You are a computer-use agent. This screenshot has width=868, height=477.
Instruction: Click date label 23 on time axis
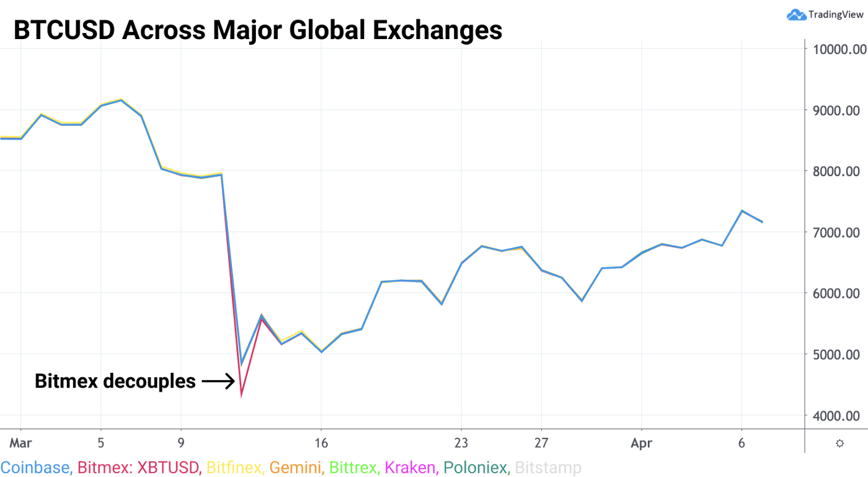(x=461, y=443)
